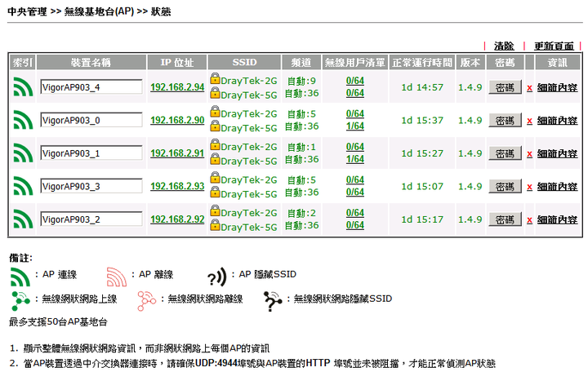Click the IP 位址 column header
Image resolution: width=588 pixels, height=372 pixels.
click(x=177, y=62)
